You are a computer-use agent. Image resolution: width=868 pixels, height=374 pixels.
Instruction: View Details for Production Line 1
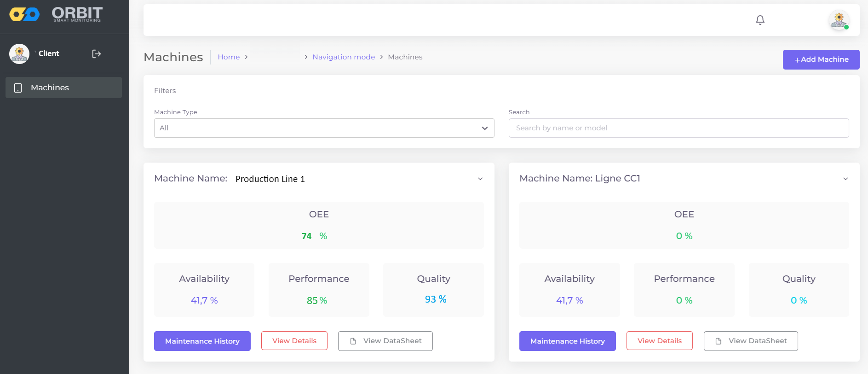294,341
